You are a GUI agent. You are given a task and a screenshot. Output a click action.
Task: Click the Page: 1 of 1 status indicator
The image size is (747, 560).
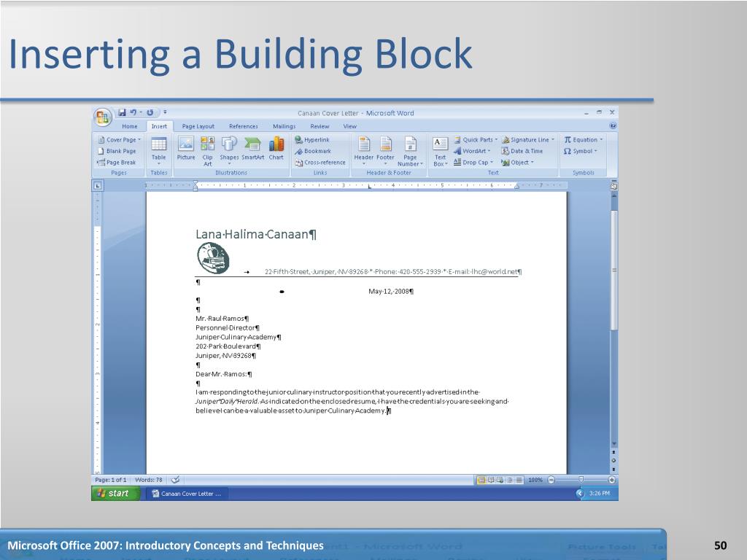coord(111,480)
